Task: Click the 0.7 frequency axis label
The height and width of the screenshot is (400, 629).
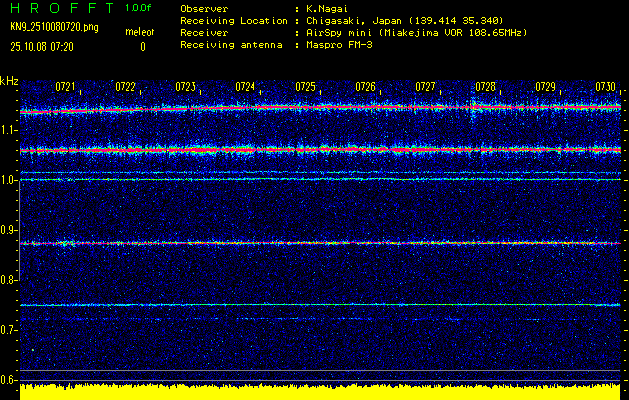Action: (x=9, y=329)
